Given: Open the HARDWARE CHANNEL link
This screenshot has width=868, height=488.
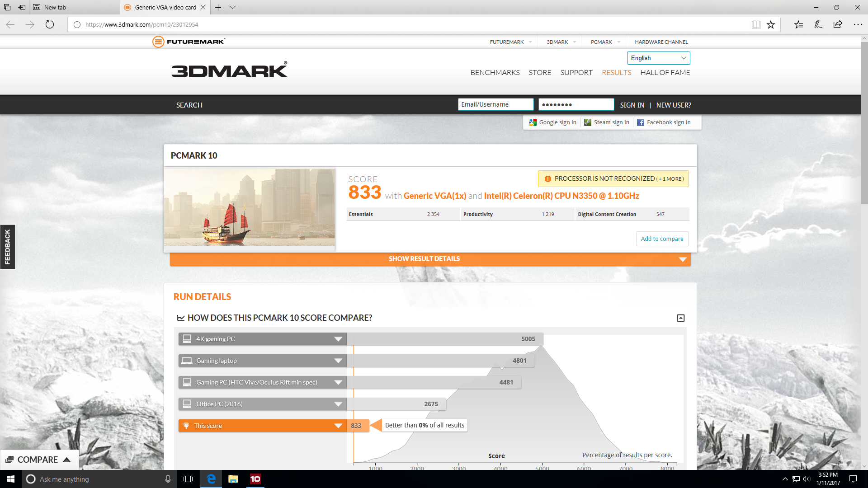Looking at the screenshot, I should pyautogui.click(x=661, y=42).
